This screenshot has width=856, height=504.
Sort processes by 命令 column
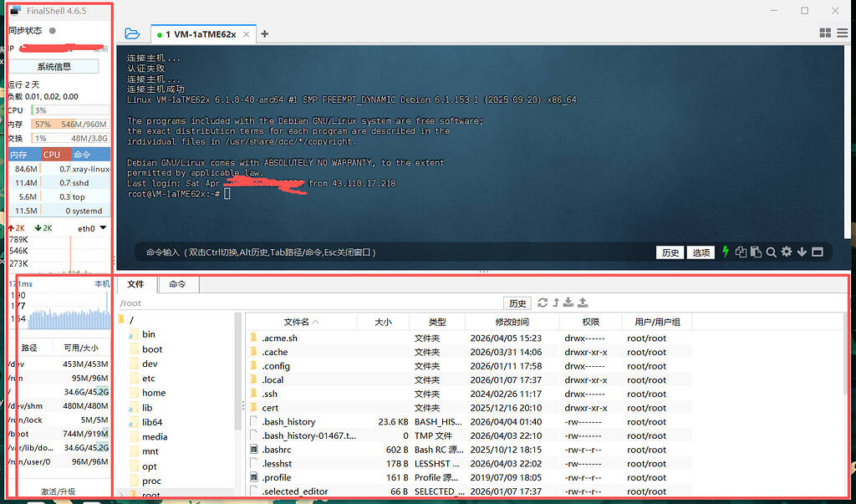point(90,155)
